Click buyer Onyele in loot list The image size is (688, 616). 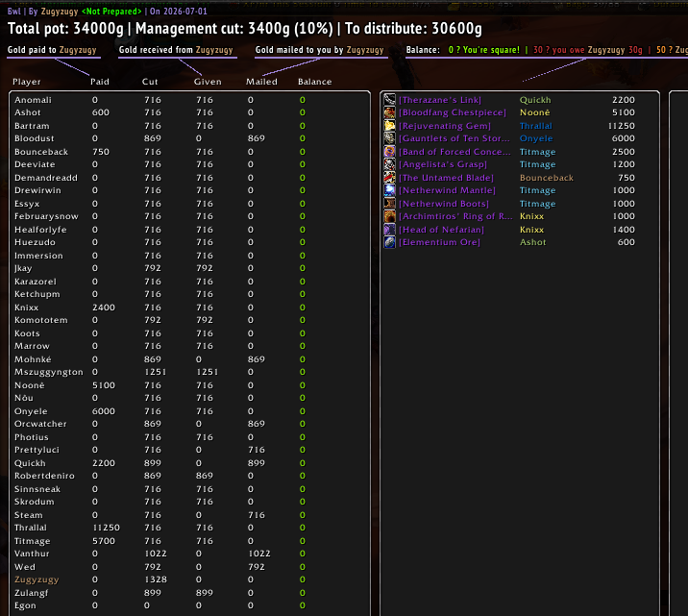[x=536, y=138]
